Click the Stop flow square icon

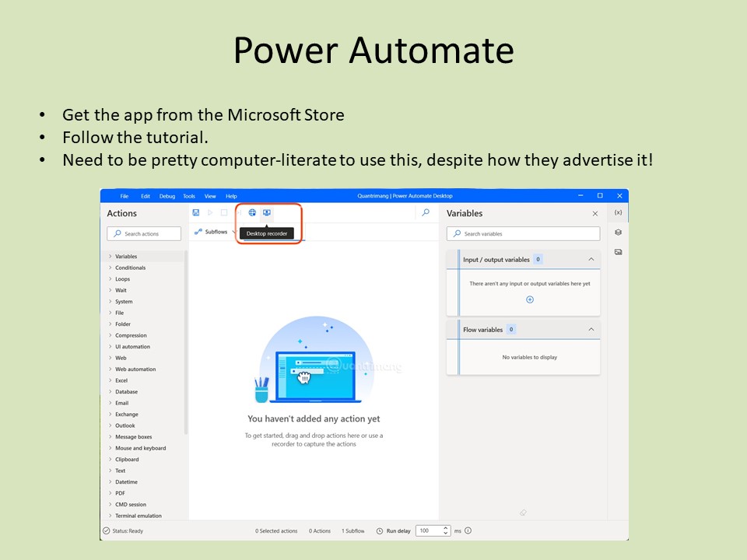[223, 212]
